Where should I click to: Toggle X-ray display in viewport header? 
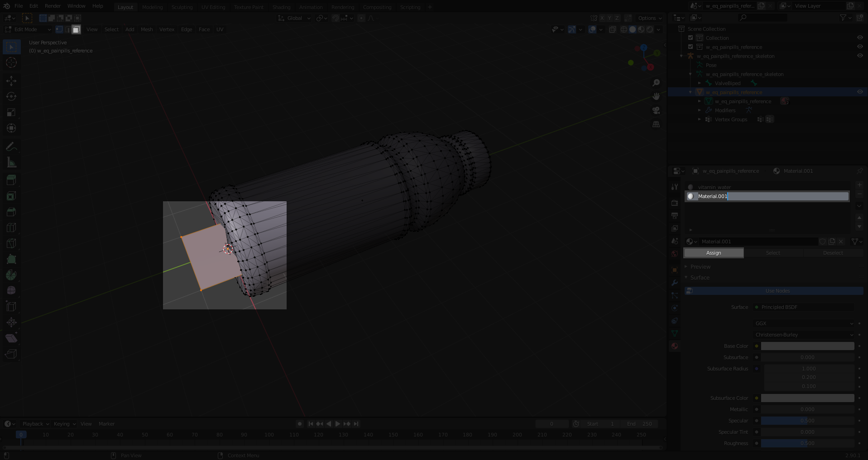pos(612,29)
